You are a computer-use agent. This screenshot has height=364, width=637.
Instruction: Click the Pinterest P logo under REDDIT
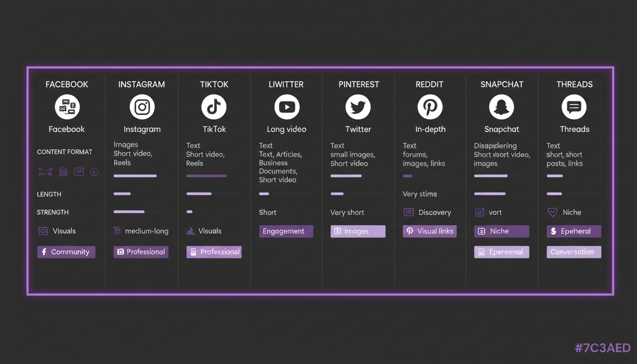point(430,107)
